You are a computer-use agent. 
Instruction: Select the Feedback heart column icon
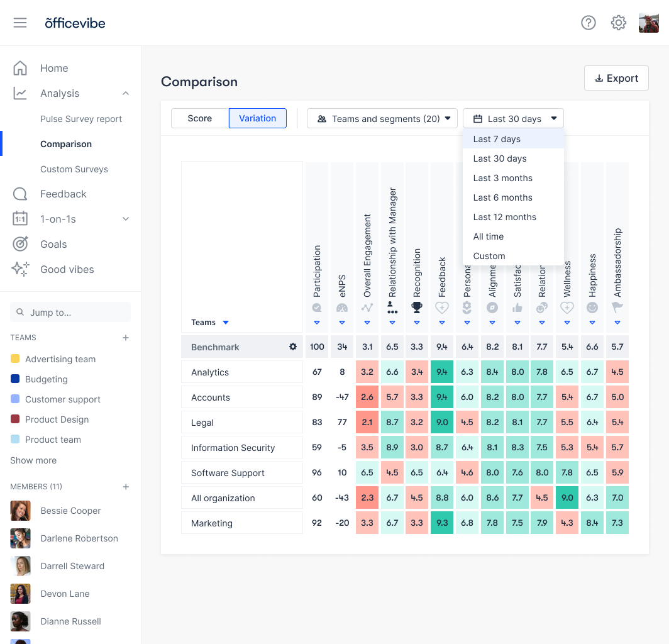(x=442, y=308)
